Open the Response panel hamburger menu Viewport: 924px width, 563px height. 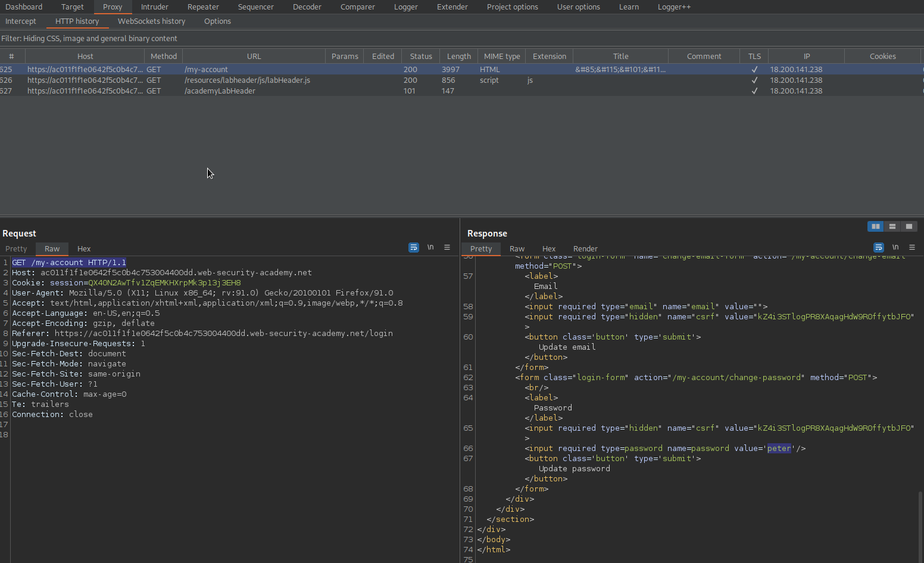click(912, 247)
